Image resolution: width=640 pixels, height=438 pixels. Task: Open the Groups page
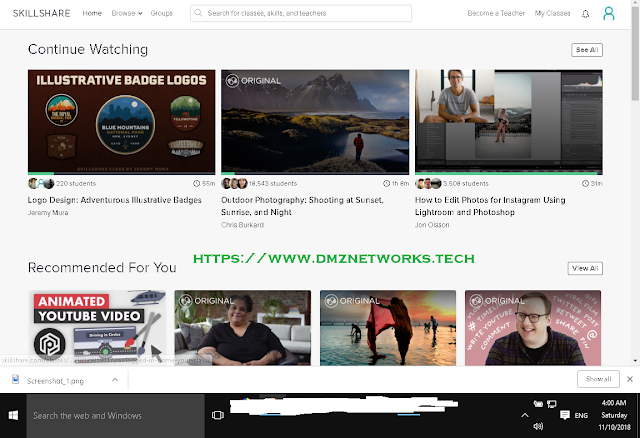point(161,13)
